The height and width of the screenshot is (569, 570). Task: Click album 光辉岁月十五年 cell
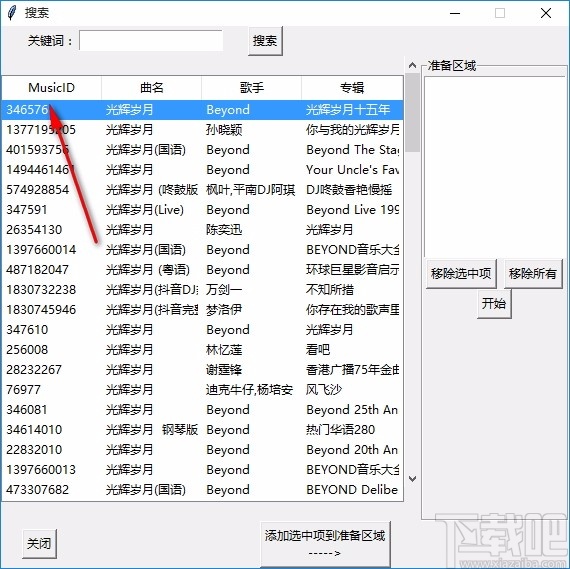point(348,110)
